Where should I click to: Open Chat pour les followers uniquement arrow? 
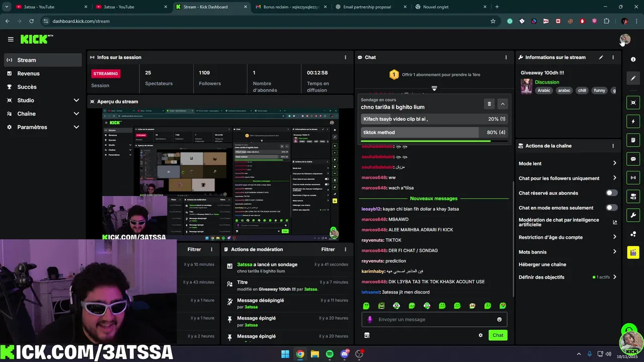(x=614, y=178)
